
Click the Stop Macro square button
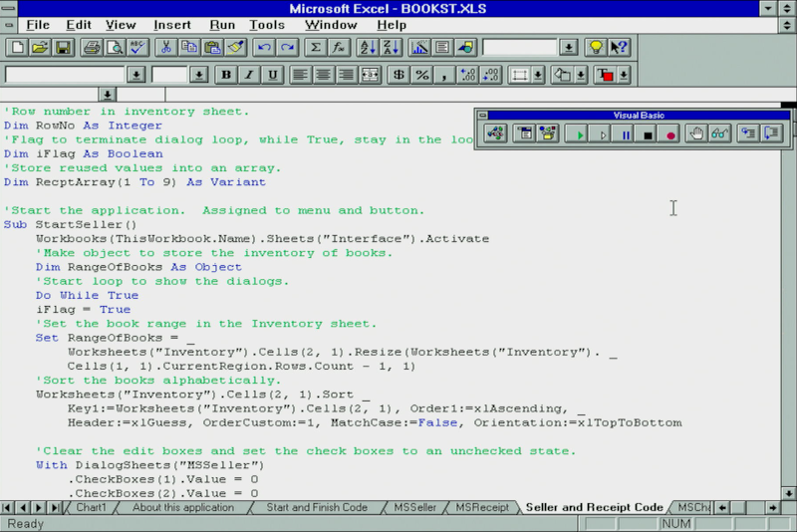click(648, 133)
